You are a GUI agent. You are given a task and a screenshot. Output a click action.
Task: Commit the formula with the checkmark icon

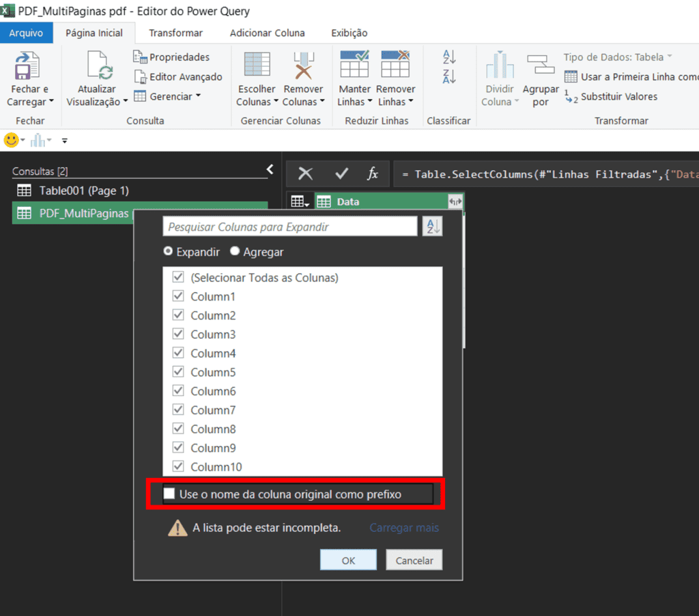click(341, 174)
